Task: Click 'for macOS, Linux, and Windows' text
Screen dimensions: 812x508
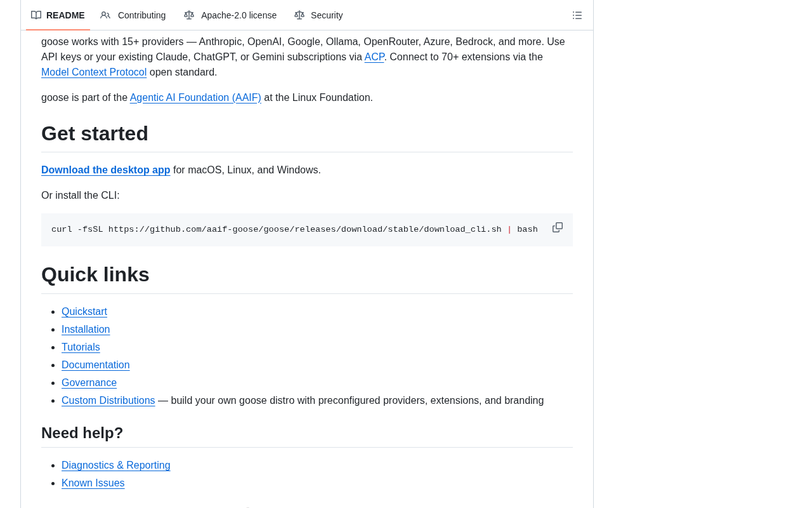Action: (247, 170)
